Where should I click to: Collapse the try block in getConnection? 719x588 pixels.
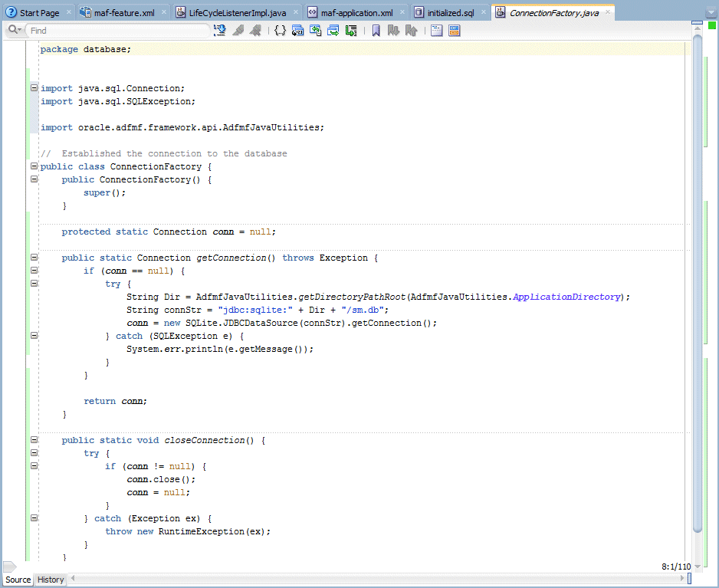(34, 284)
